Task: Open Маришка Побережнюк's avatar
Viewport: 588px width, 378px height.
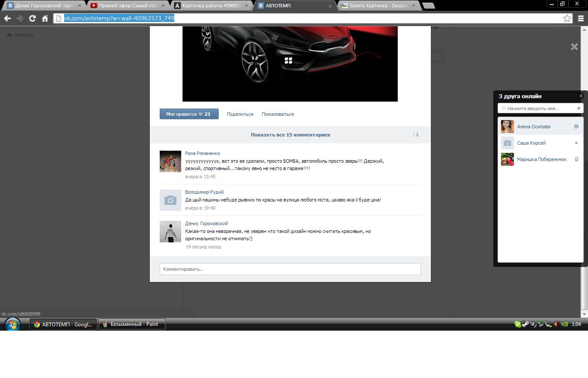Action: click(x=508, y=159)
